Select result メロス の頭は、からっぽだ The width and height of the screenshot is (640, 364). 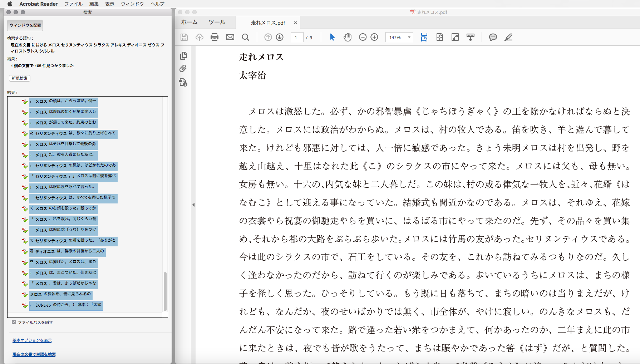coord(63,102)
